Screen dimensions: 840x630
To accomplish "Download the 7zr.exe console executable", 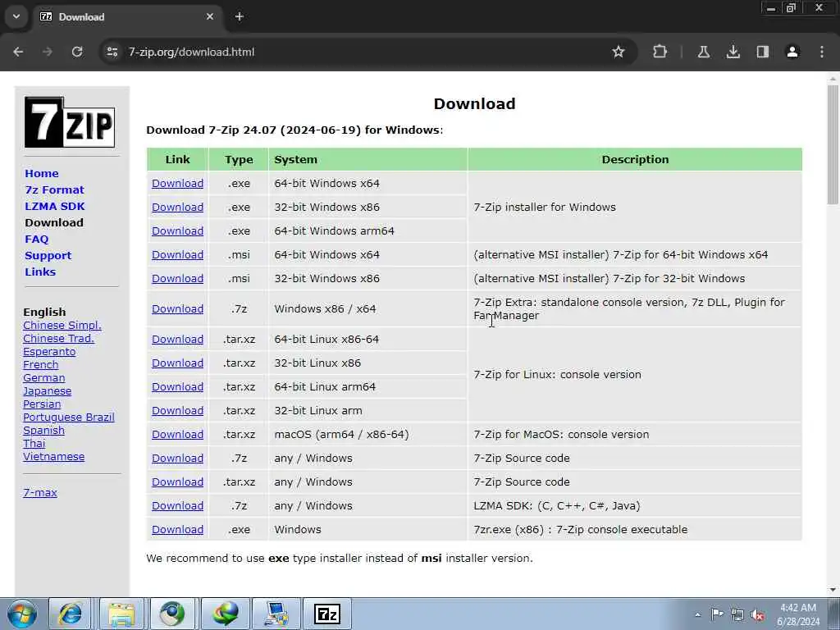I will (177, 529).
